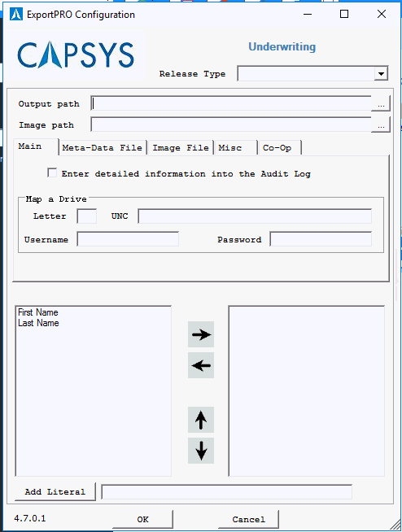Screen dimensions: 402x532
Task: Click the empty selected-fields list box
Action: click(306, 390)
